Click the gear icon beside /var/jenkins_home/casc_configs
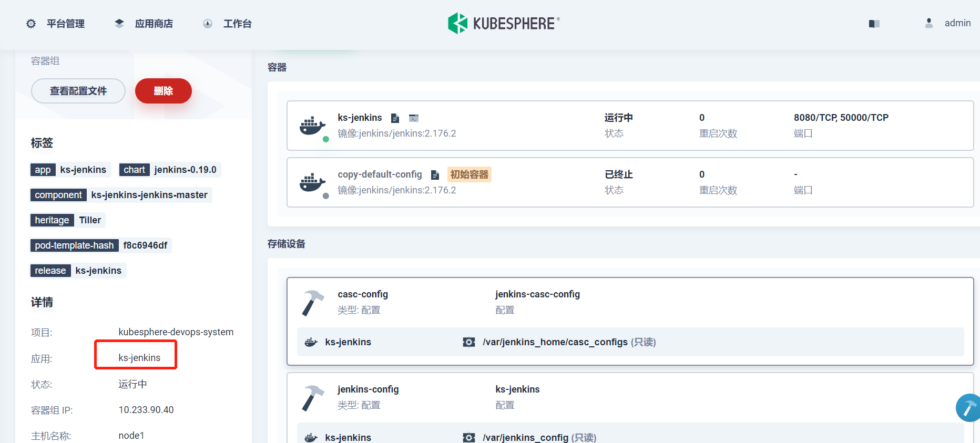The height and width of the screenshot is (443, 980). pos(468,342)
